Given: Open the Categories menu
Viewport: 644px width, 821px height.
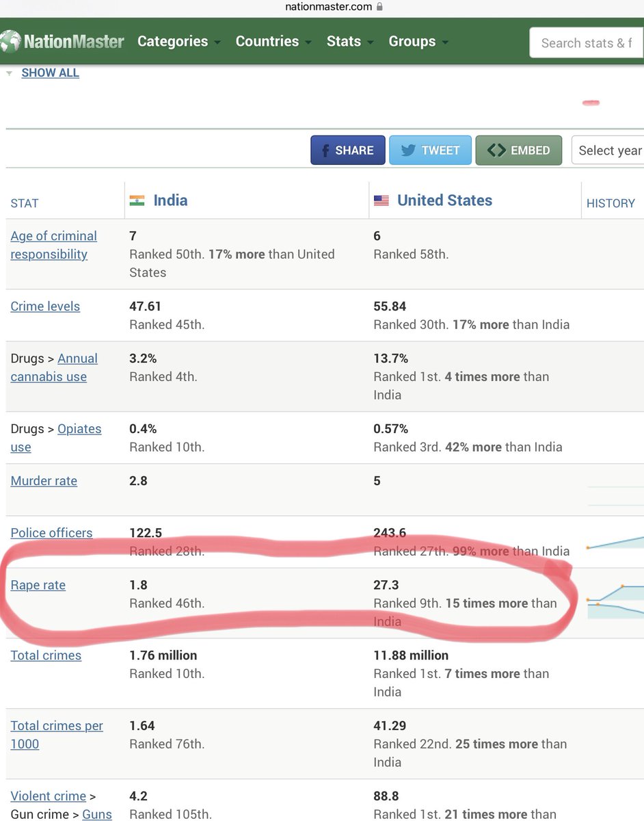Looking at the screenshot, I should coord(179,42).
